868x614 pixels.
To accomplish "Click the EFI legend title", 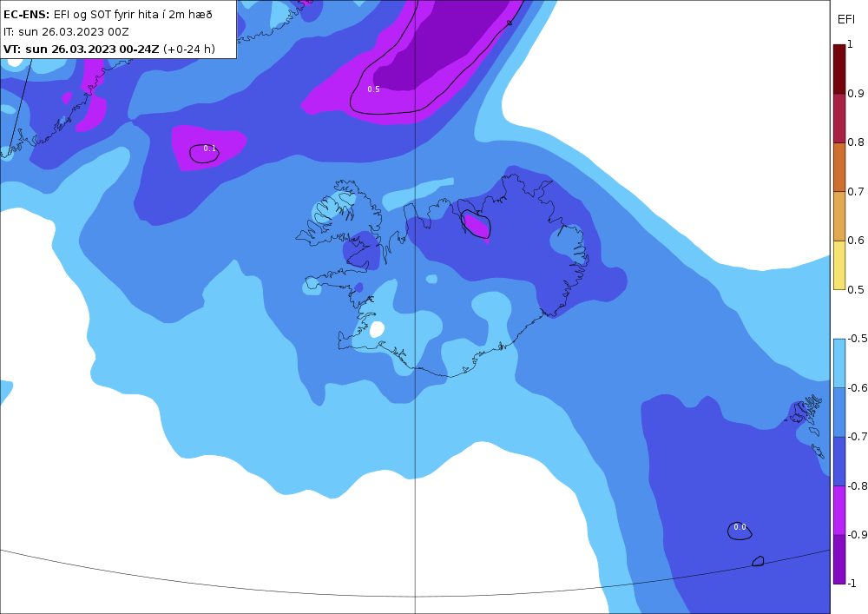I will [845, 20].
